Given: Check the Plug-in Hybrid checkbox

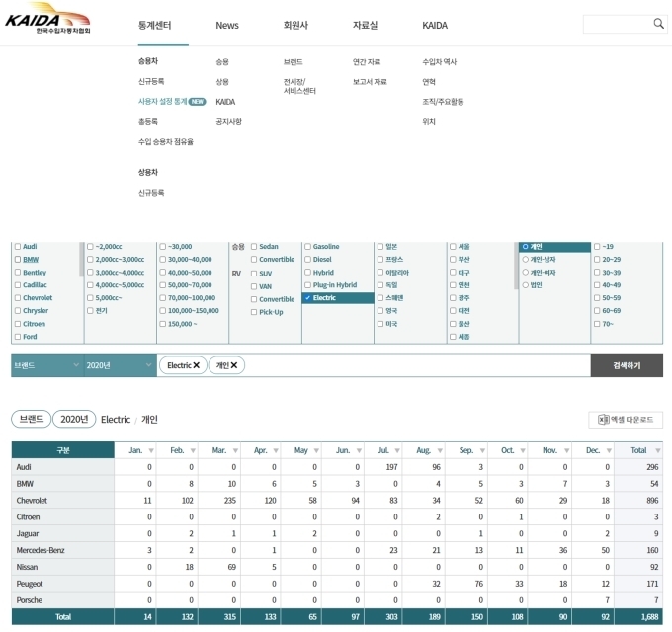Looking at the screenshot, I should (307, 285).
